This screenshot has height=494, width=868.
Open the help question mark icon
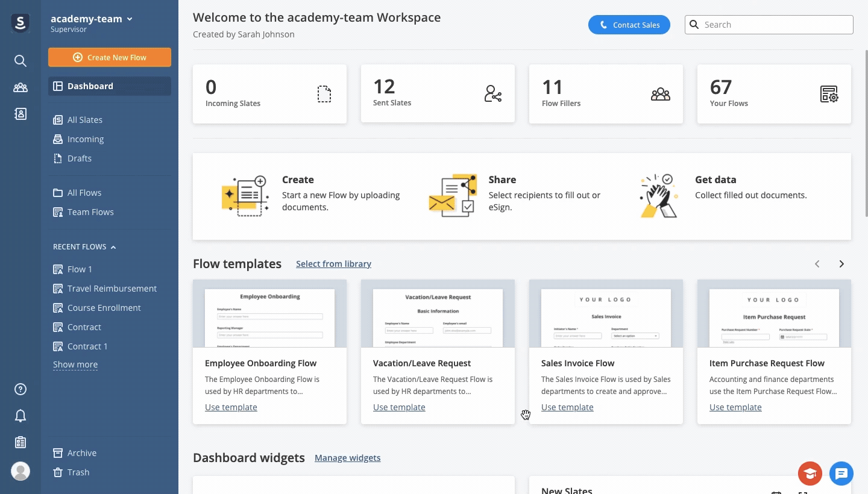tap(20, 389)
